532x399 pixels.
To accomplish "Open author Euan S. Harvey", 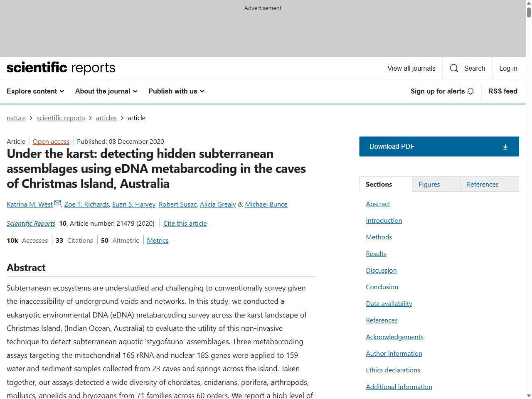I will pos(134,204).
